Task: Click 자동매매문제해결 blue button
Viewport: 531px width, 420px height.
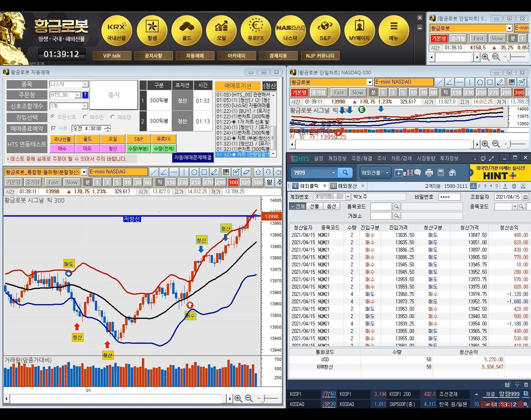Action: (193, 157)
